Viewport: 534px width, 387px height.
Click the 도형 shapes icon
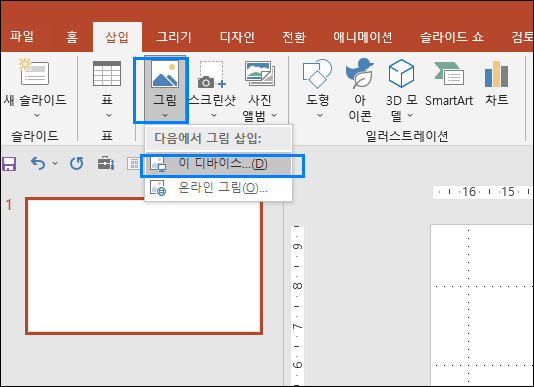point(317,74)
